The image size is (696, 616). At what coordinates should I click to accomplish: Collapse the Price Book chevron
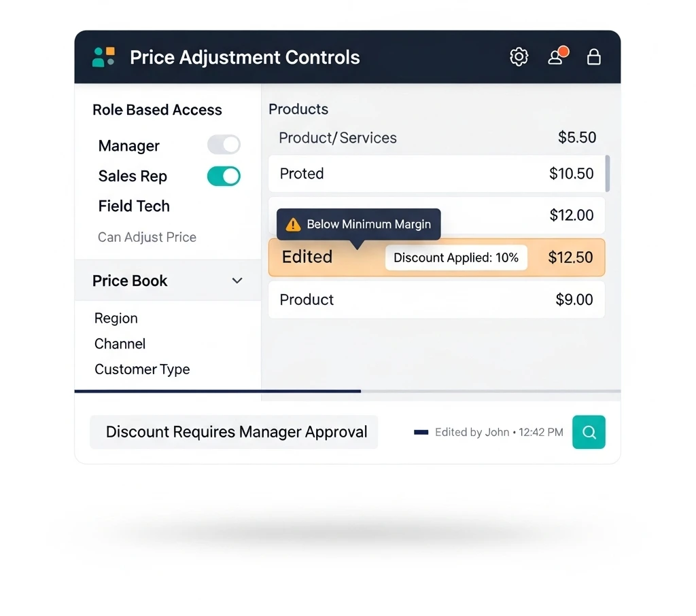[237, 280]
